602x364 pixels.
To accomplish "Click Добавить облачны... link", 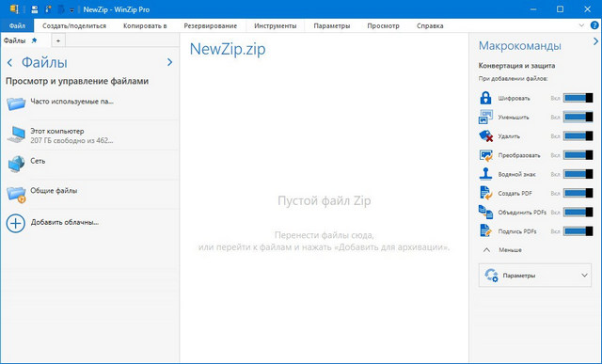I will coord(65,222).
